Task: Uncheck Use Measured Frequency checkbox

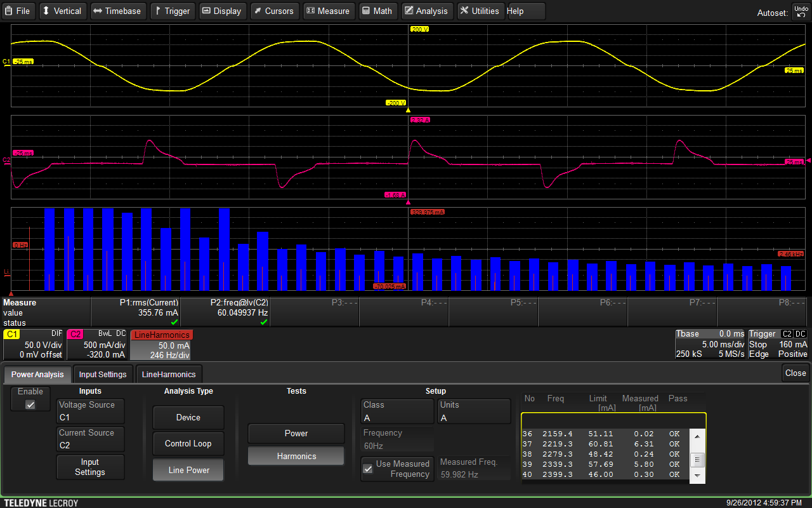Action: point(367,469)
